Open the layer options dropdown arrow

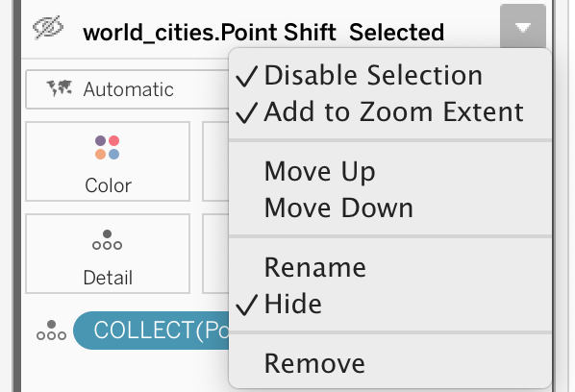pos(522,27)
